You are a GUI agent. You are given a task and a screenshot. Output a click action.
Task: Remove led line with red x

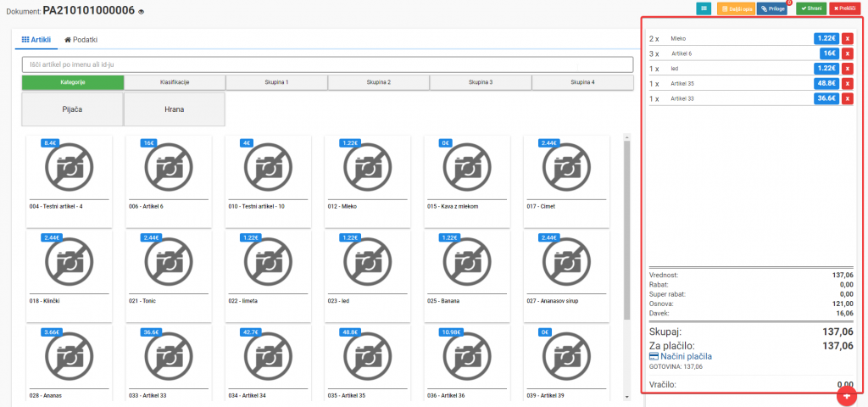848,69
